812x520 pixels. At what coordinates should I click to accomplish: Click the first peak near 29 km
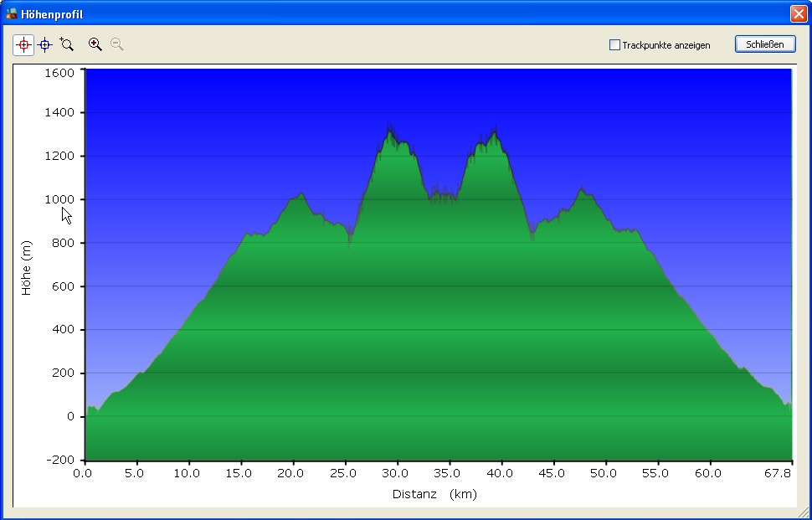(389, 130)
